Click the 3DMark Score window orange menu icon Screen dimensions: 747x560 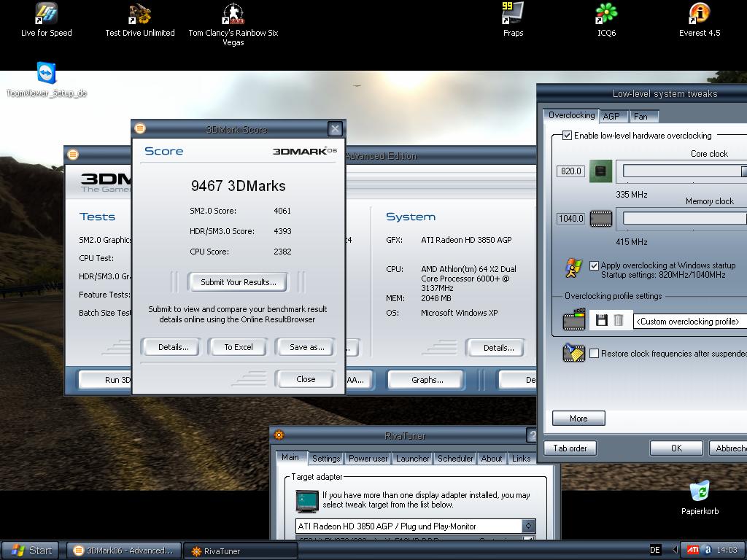140,128
